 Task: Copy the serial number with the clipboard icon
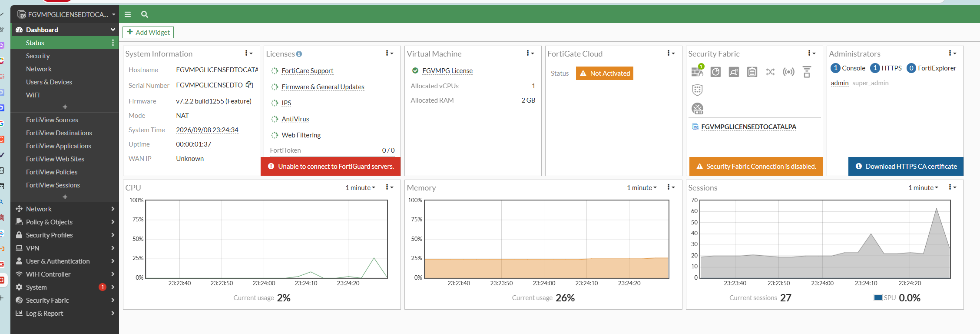(x=249, y=85)
